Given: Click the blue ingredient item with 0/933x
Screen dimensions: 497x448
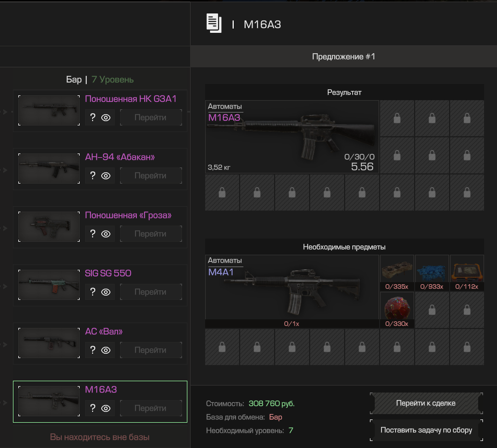Looking at the screenshot, I should pyautogui.click(x=432, y=272).
